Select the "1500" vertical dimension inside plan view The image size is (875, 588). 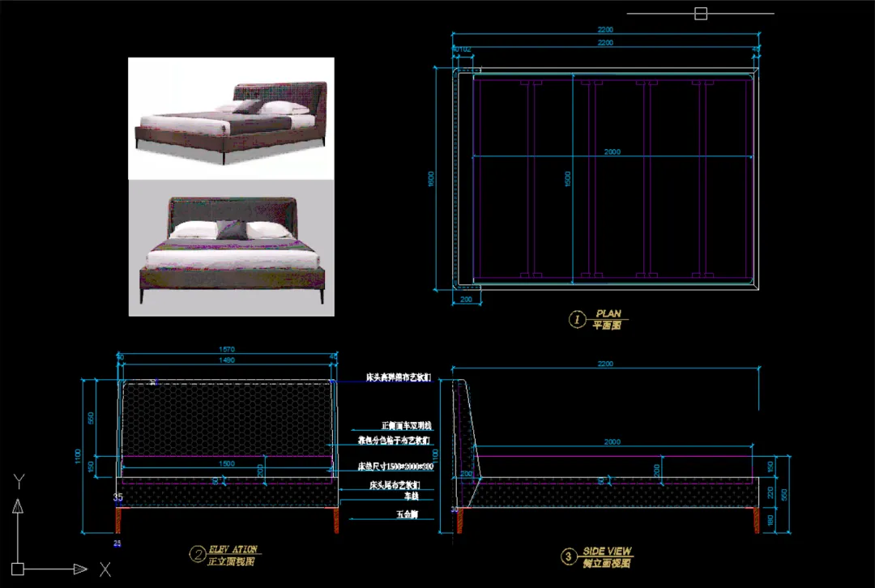pos(567,179)
